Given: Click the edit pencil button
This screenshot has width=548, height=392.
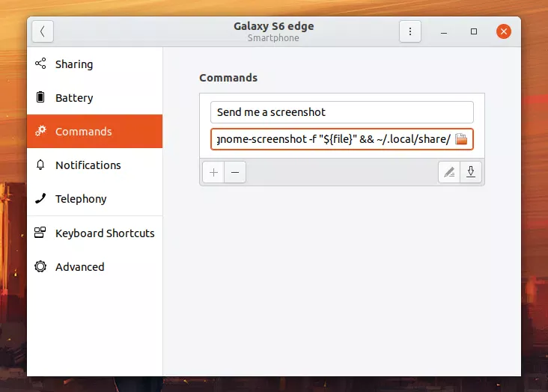Looking at the screenshot, I should point(449,172).
